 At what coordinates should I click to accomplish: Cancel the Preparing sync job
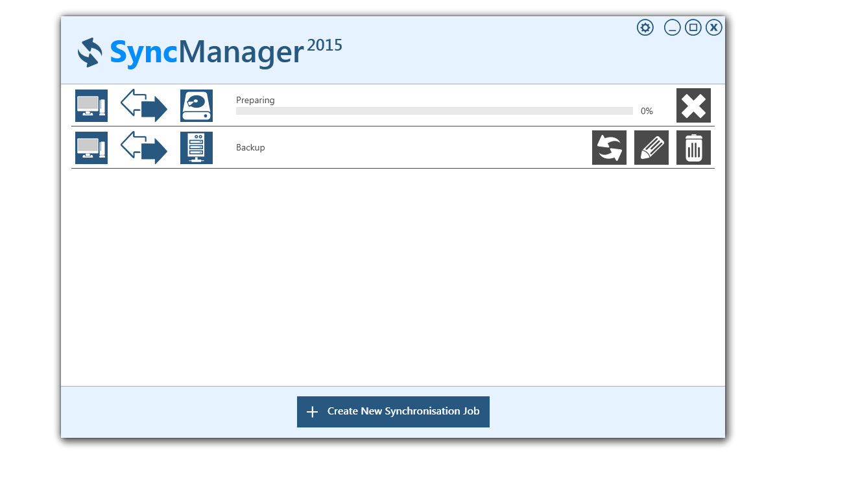(x=693, y=105)
